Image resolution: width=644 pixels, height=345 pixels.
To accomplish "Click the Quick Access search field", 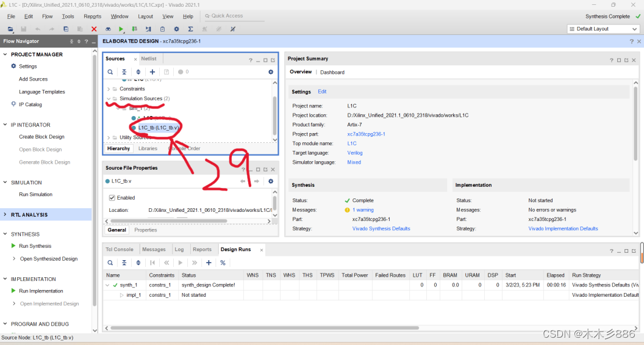I will [234, 16].
